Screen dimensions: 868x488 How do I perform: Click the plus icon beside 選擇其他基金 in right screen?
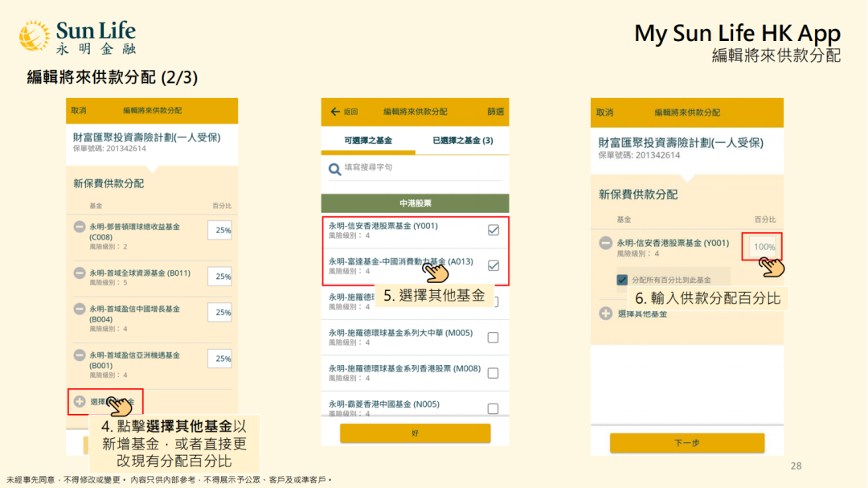tap(606, 314)
